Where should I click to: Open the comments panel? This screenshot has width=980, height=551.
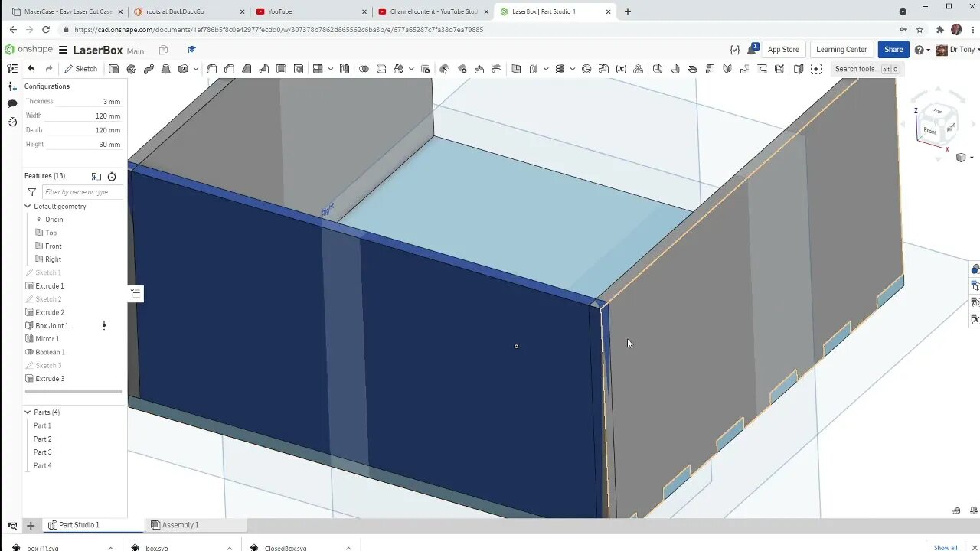coord(12,103)
